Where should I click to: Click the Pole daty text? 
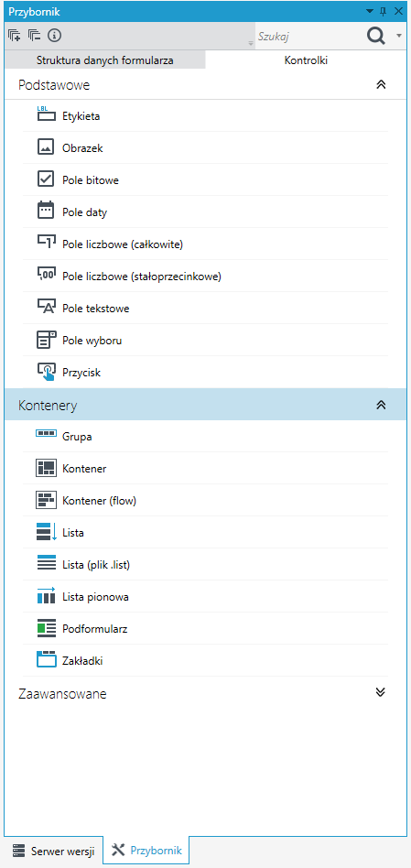[x=85, y=212]
